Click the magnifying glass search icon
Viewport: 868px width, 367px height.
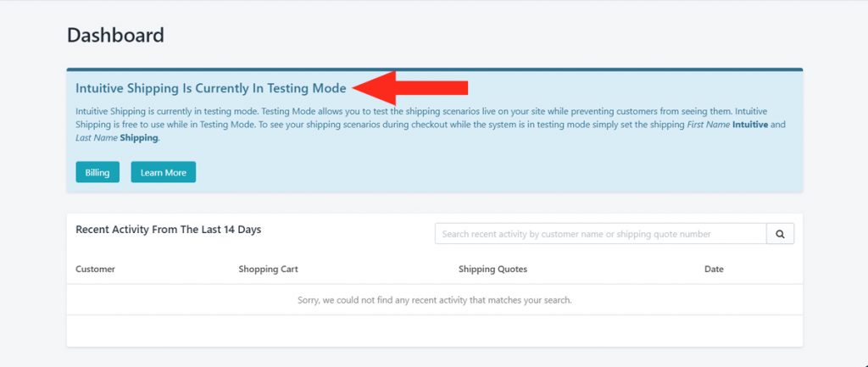click(780, 234)
